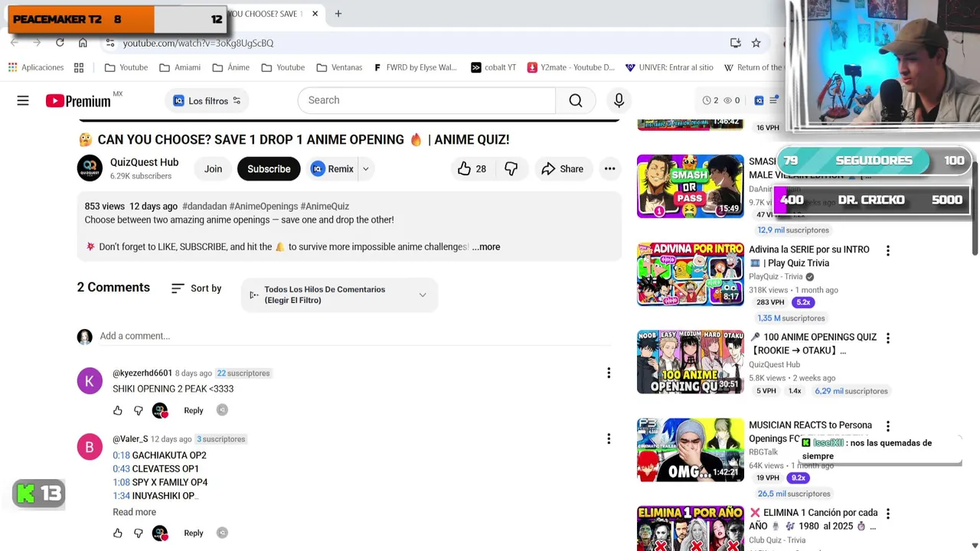This screenshot has height=551, width=980.
Task: Open Adivina por Intro video thumbnail
Action: (690, 274)
